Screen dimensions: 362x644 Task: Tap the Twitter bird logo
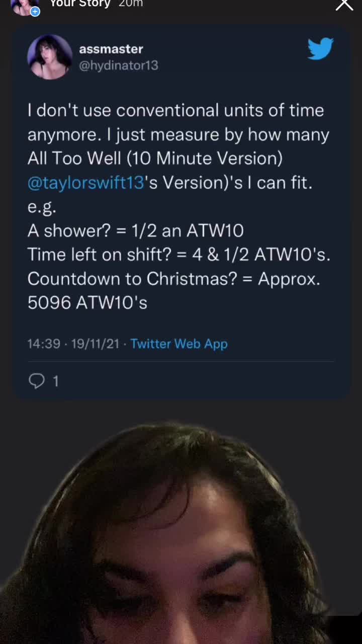point(320,49)
